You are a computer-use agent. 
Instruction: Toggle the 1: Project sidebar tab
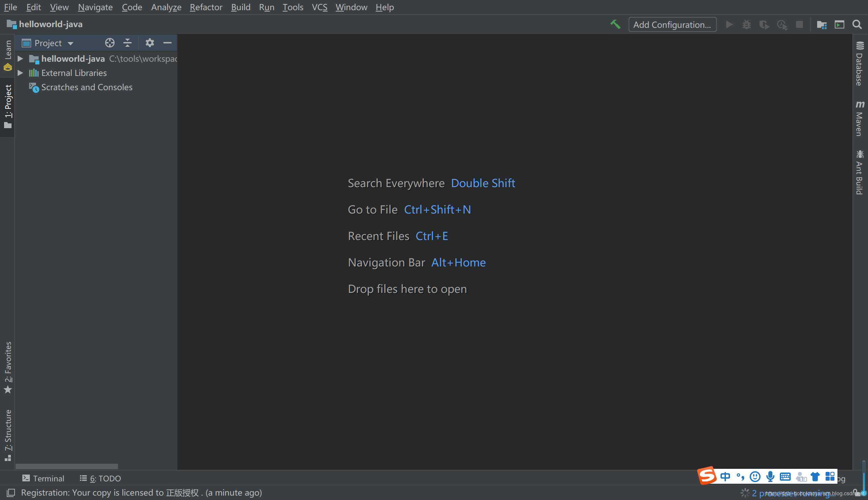click(x=8, y=104)
